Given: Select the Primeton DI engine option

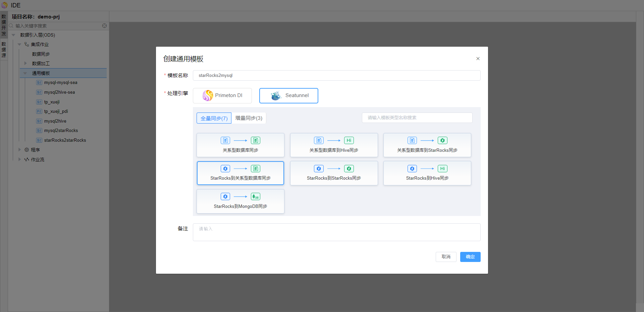Looking at the screenshot, I should [x=222, y=96].
